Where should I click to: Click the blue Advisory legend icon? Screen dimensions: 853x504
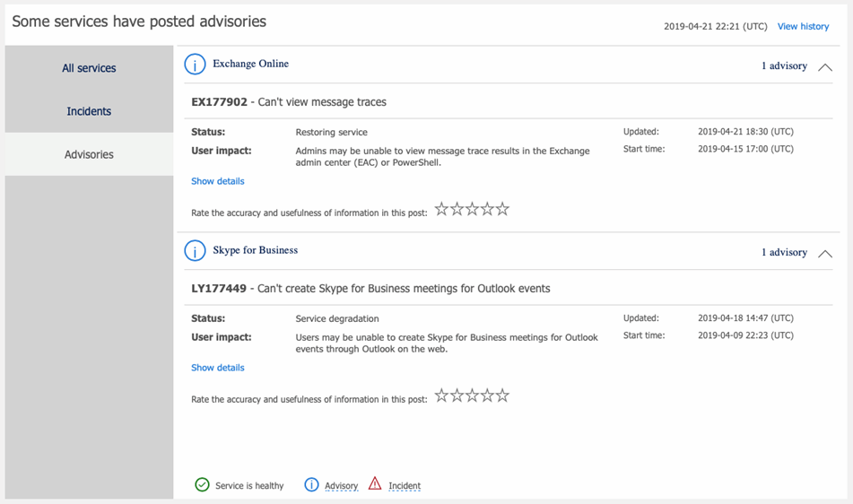pyautogui.click(x=311, y=484)
